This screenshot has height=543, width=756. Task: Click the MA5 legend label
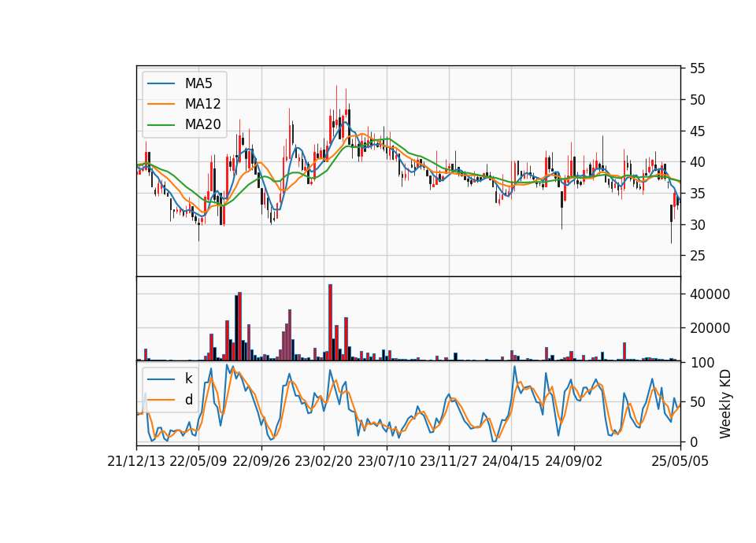point(198,83)
